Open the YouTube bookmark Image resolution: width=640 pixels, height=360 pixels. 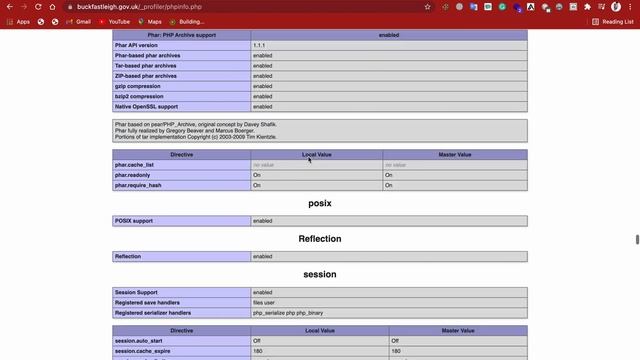coord(114,22)
